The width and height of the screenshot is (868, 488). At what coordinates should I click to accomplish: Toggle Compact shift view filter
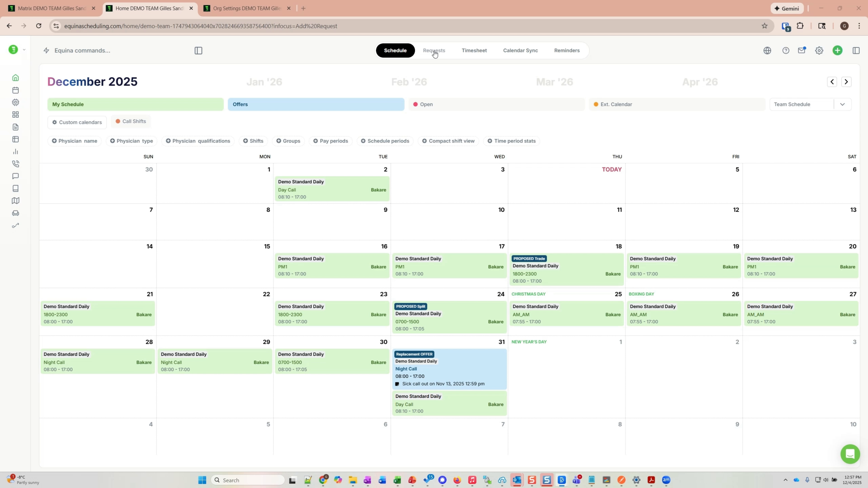click(448, 141)
